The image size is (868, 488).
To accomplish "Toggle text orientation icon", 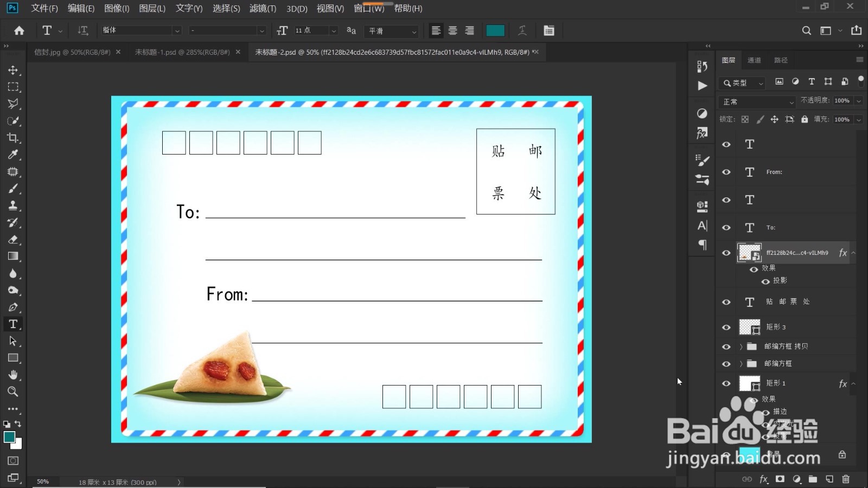I will click(x=82, y=31).
